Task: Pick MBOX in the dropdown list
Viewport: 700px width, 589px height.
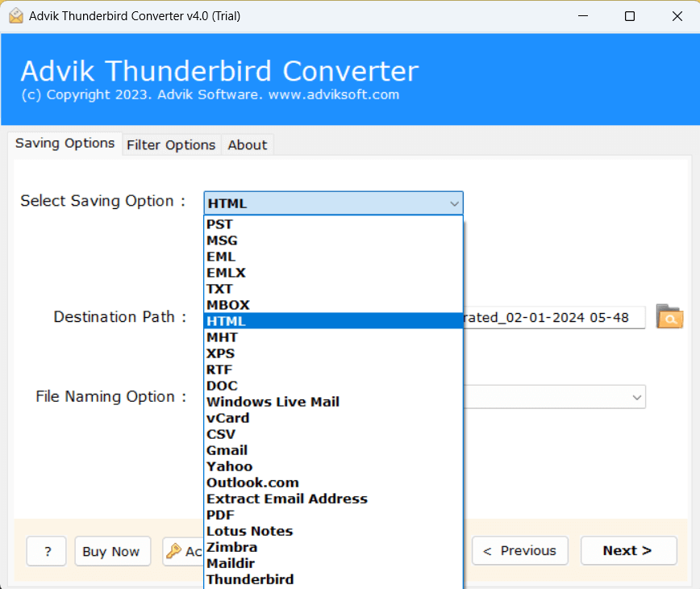Action: point(334,305)
